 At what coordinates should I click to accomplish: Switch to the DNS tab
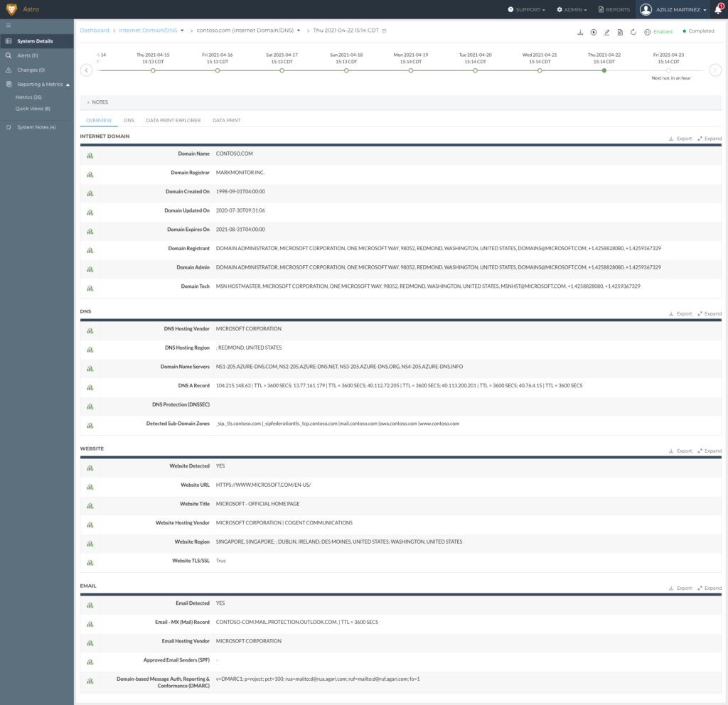[129, 120]
